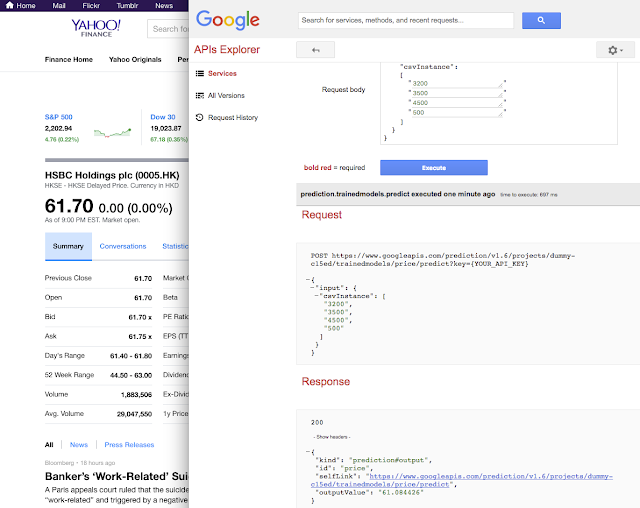This screenshot has width=640, height=508.
Task: Click the HSBC price 61.70
Action: (x=69, y=206)
